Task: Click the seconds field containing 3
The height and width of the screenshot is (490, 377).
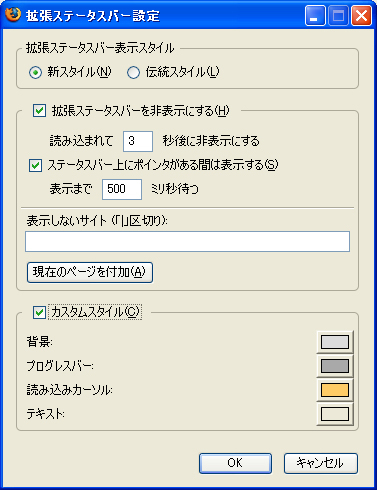Action: [x=138, y=141]
